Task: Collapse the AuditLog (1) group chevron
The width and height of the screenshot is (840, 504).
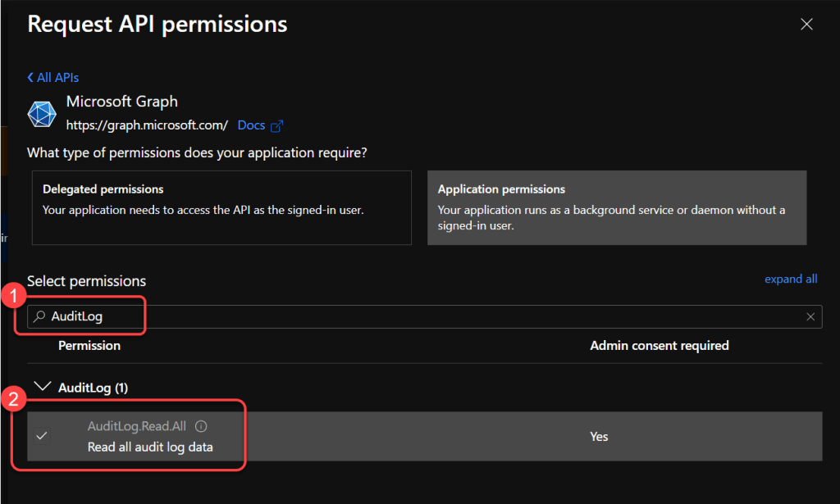Action: [43, 387]
